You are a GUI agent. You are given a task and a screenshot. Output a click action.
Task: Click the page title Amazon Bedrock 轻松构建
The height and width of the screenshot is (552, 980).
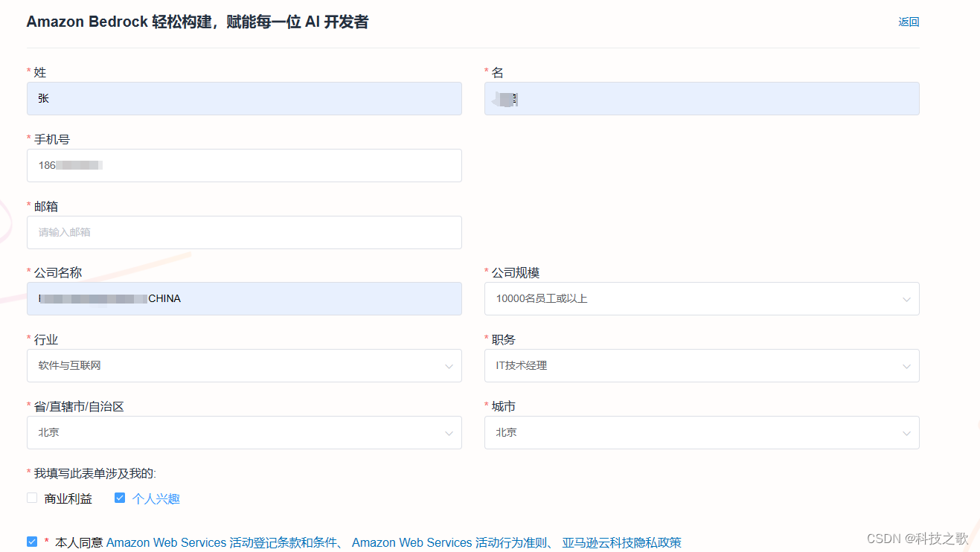(x=197, y=22)
